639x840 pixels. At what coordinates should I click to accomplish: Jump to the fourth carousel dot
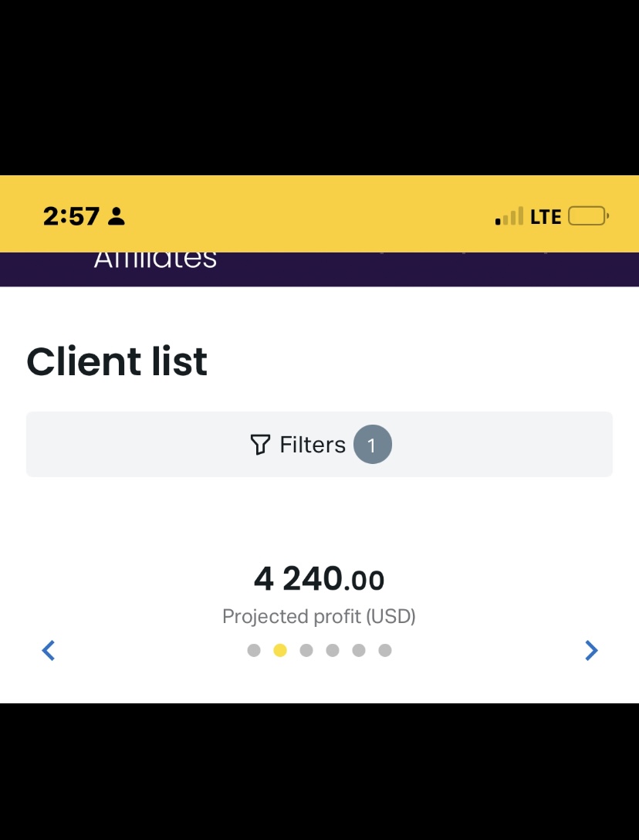pyautogui.click(x=333, y=650)
